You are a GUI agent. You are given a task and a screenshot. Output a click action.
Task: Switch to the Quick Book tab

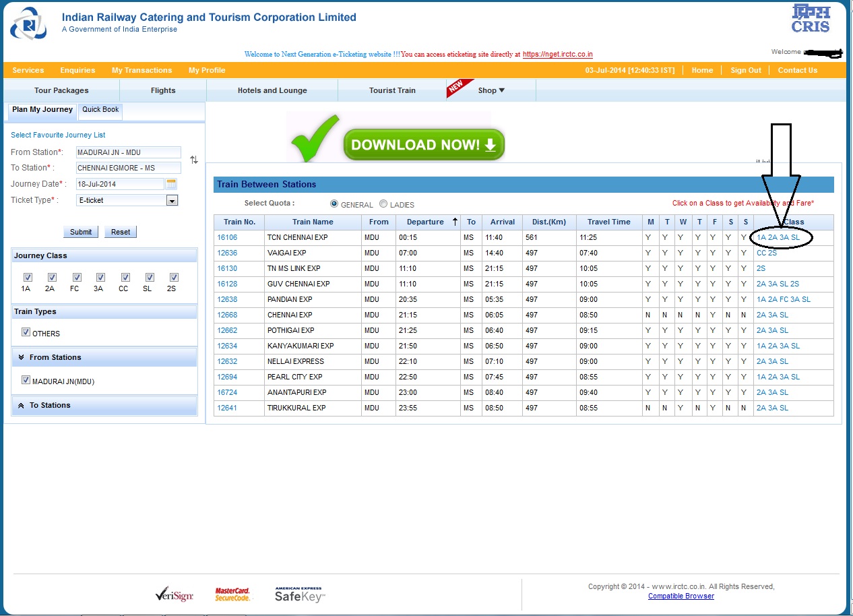pyautogui.click(x=100, y=110)
